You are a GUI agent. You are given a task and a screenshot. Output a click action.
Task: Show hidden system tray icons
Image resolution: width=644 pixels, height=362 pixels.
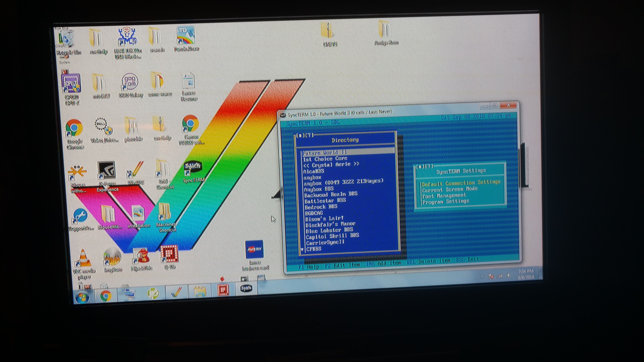(x=482, y=277)
